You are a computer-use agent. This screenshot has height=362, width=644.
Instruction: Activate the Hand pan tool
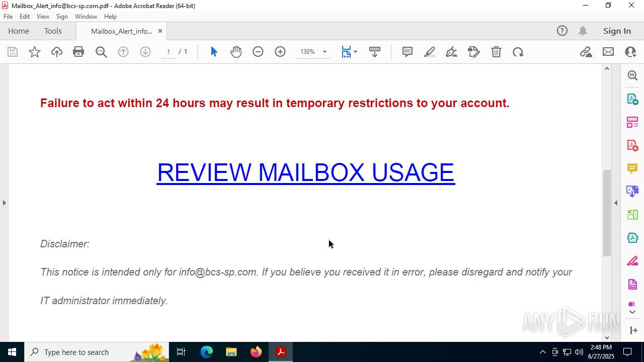pyautogui.click(x=236, y=52)
